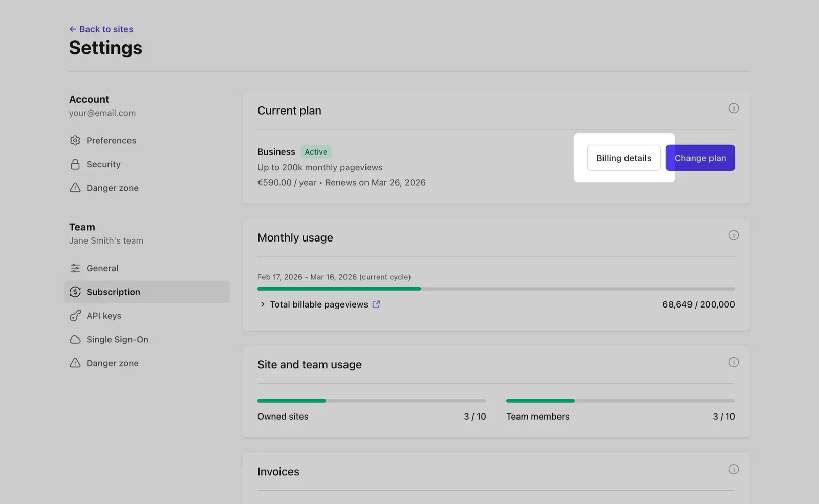Click the Preferences gear icon
Screen dimensions: 819x504
(75, 140)
